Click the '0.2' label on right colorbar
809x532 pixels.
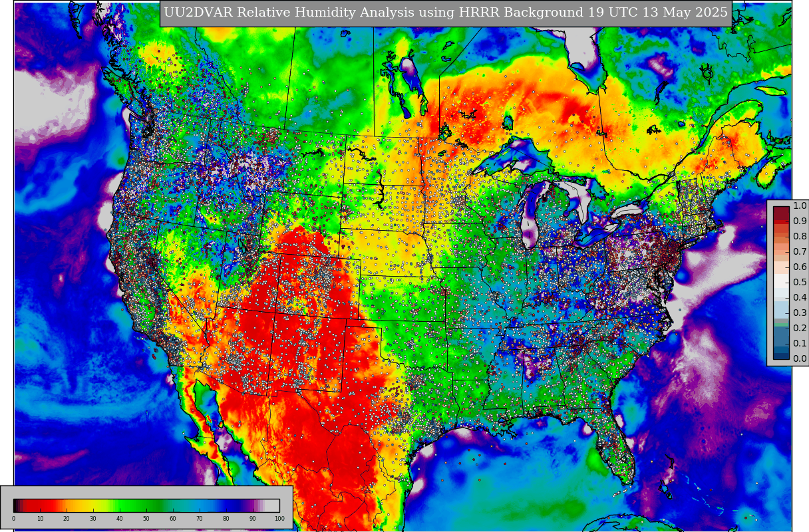[800, 329]
